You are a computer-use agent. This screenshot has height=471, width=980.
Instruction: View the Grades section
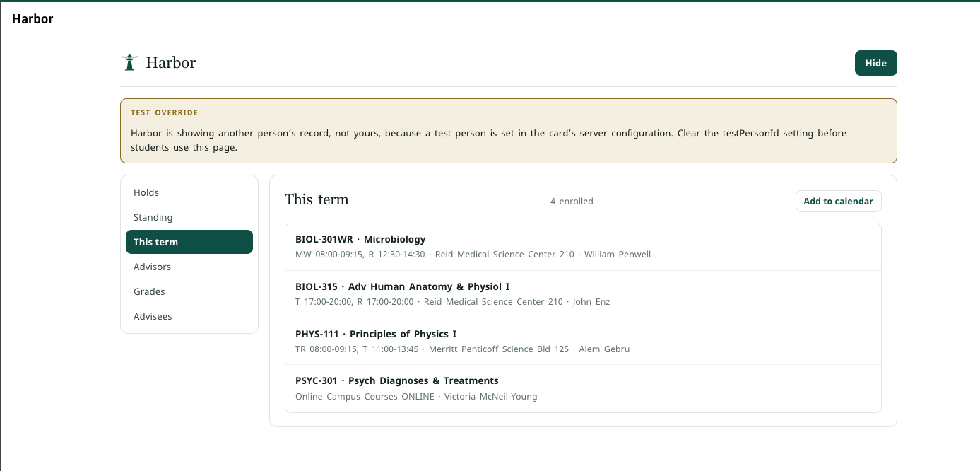click(x=189, y=291)
